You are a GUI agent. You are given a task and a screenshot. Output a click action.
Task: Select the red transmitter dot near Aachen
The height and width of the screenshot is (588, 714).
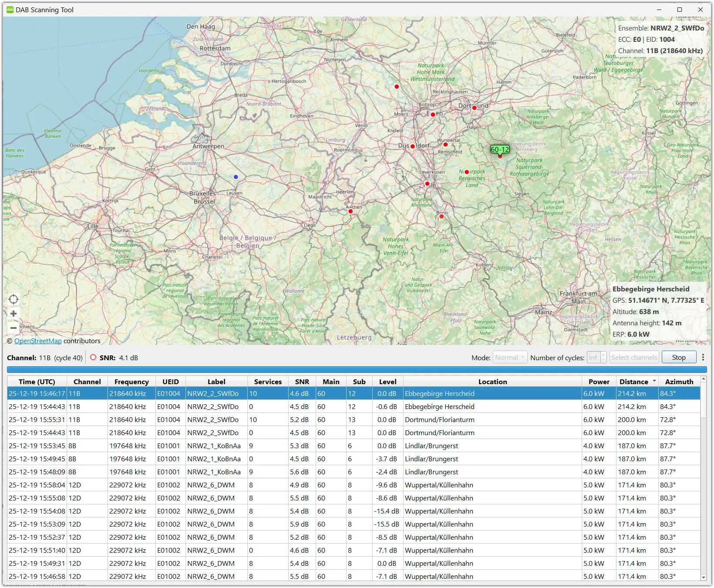point(350,211)
